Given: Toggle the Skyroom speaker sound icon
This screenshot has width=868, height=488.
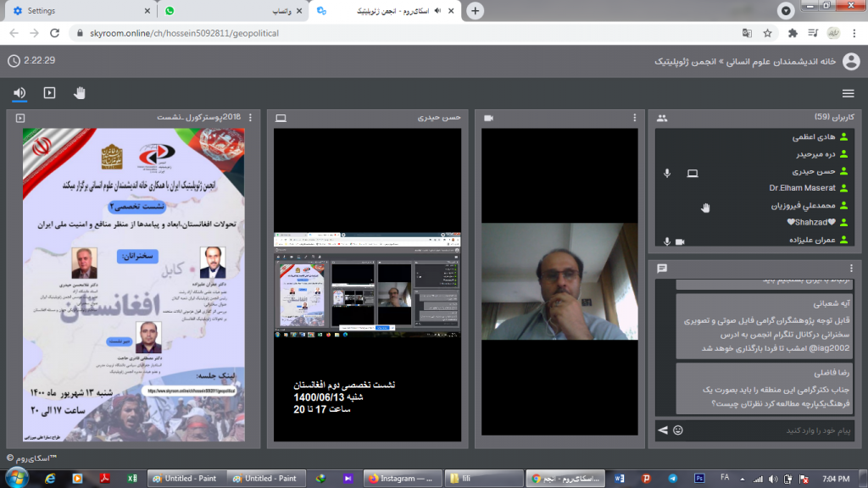Looking at the screenshot, I should coord(19,92).
